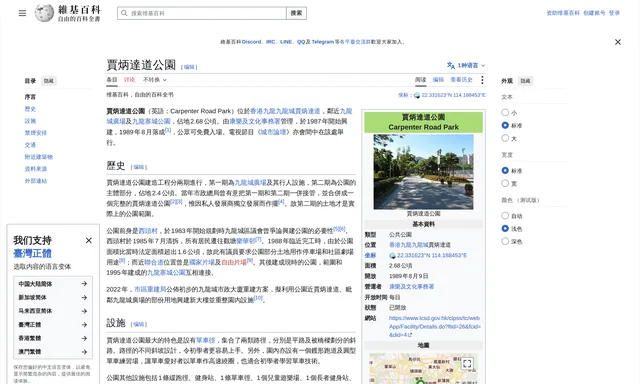This screenshot has height=384, width=640.
Task: Jump to 設施 in contents
Action: point(30,121)
